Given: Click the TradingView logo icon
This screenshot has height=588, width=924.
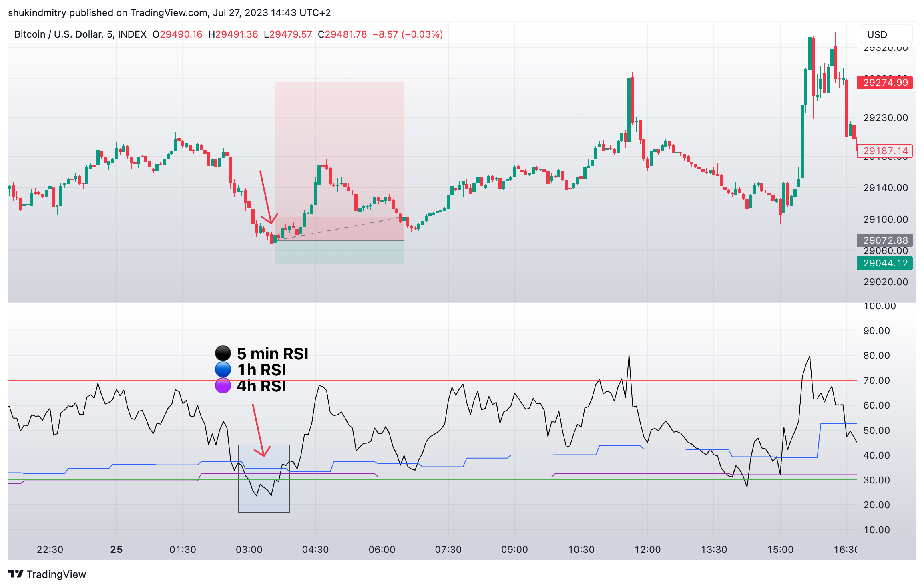Looking at the screenshot, I should (x=16, y=574).
